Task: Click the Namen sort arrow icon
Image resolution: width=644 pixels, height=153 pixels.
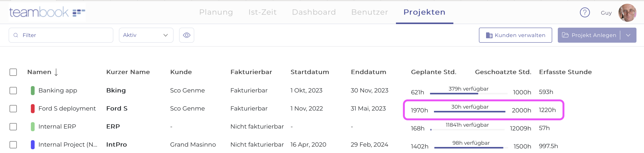Action: [x=56, y=72]
